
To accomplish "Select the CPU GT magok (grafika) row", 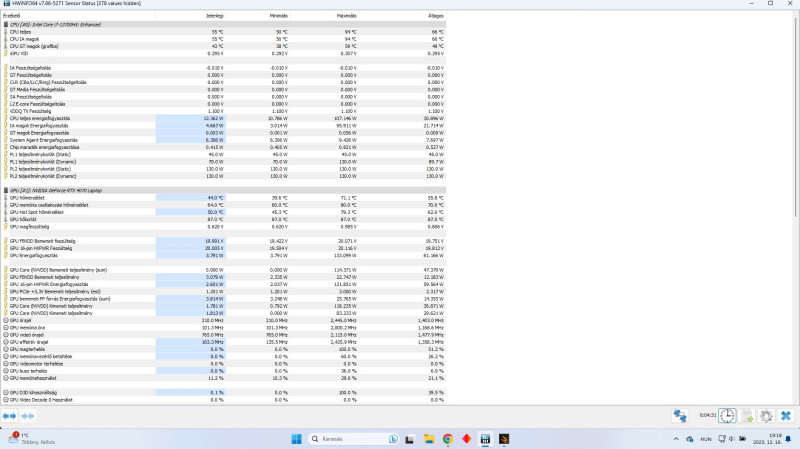I will 223,46.
